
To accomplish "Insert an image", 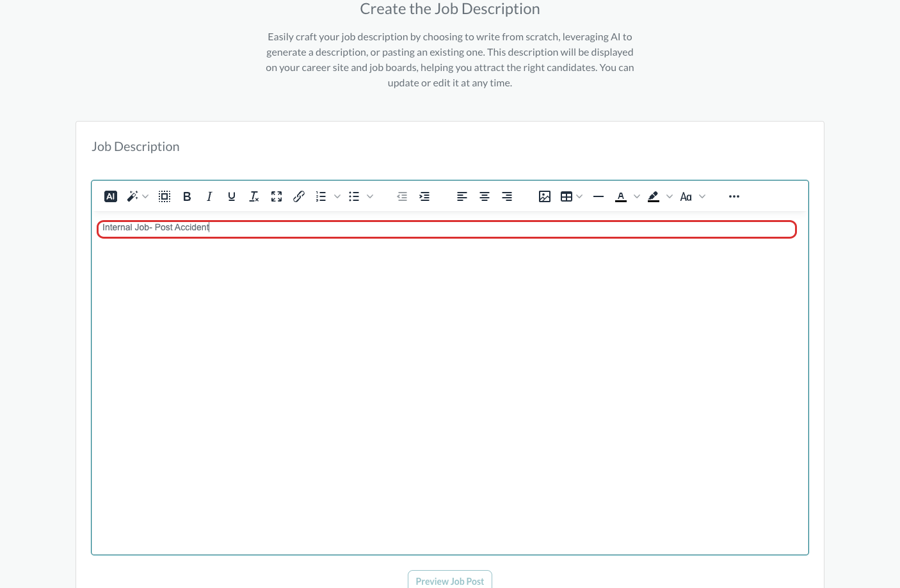I will (x=545, y=196).
